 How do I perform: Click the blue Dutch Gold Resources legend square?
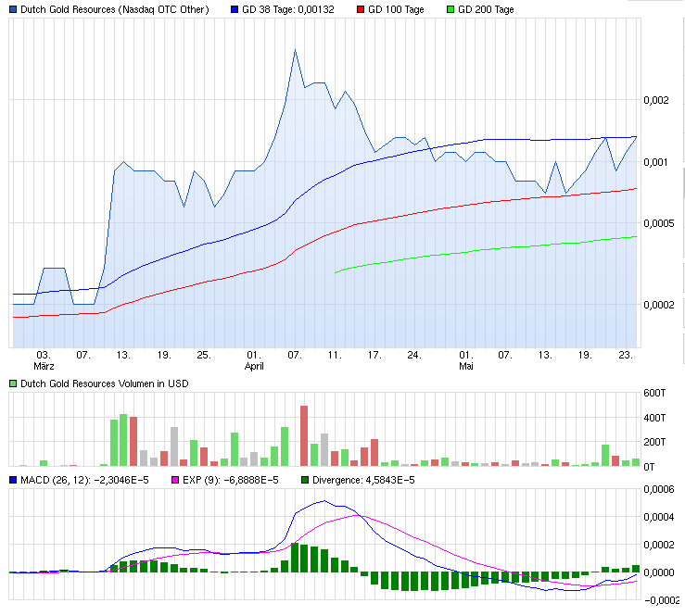tap(13, 9)
